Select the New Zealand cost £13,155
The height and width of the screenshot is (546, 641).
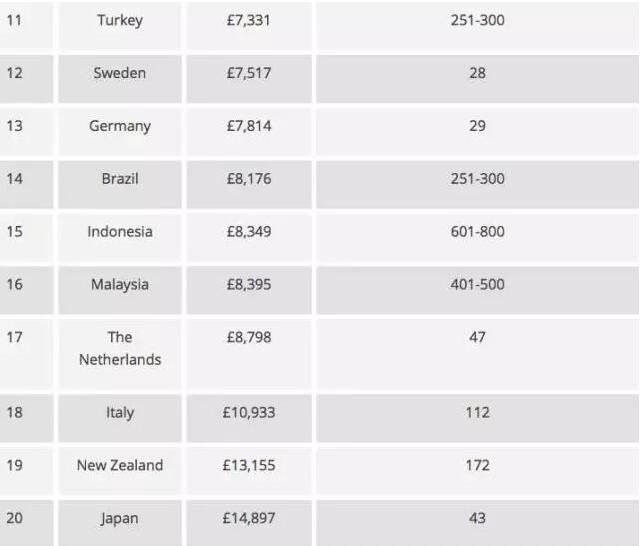click(x=249, y=465)
